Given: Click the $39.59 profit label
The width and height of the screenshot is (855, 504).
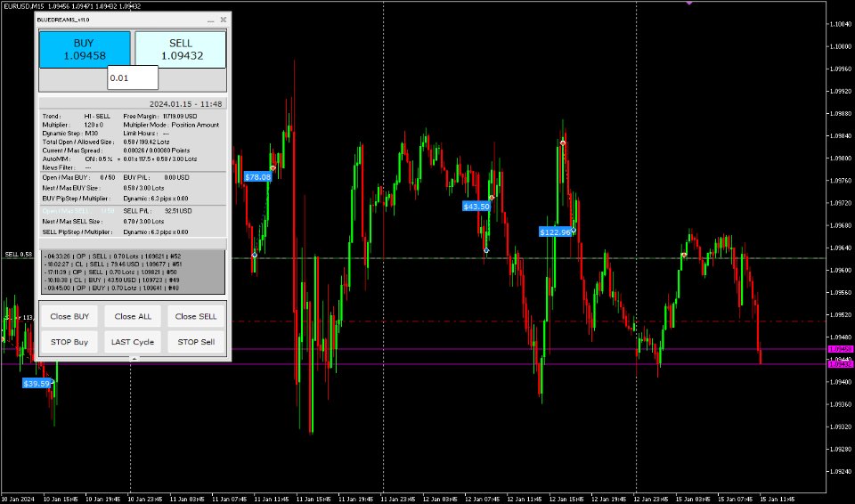Looking at the screenshot, I should point(37,384).
